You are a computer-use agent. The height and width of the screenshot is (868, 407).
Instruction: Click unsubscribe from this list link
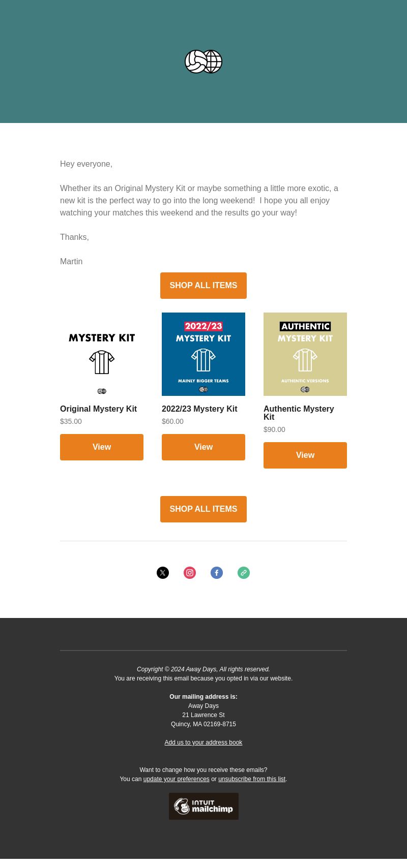pyautogui.click(x=252, y=779)
